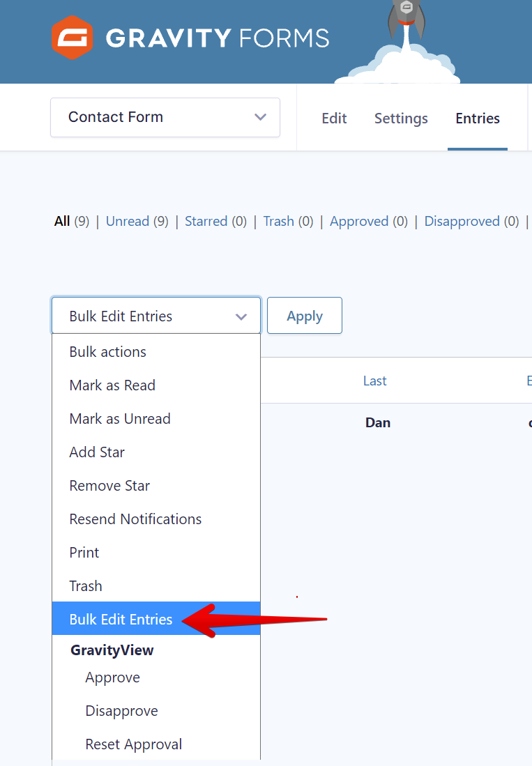The width and height of the screenshot is (532, 766).
Task: Click the Dan entry cell
Action: [x=378, y=422]
